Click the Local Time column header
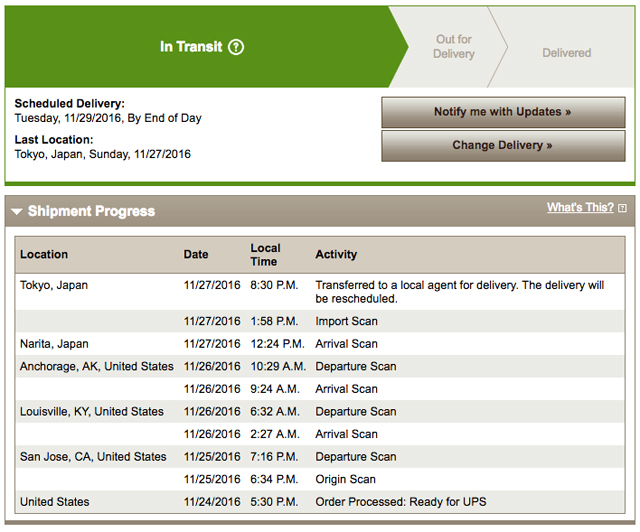This screenshot has height=532, width=640. 265,254
